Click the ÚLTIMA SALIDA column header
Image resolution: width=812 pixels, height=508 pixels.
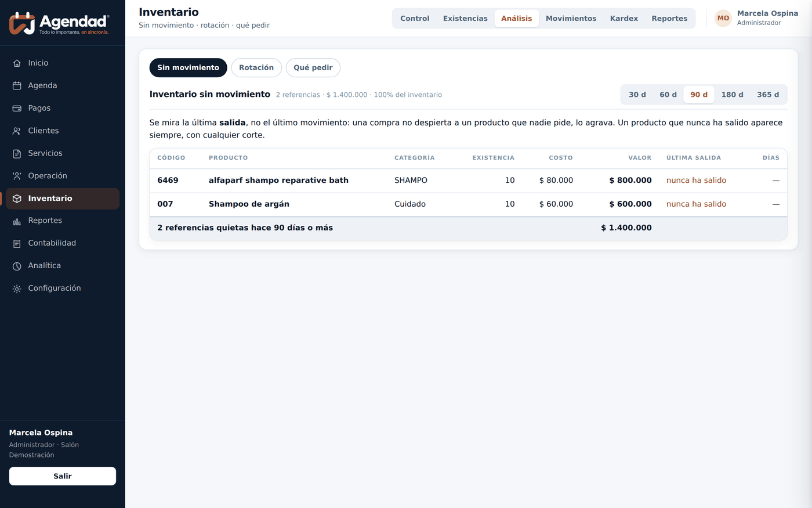[694, 158]
